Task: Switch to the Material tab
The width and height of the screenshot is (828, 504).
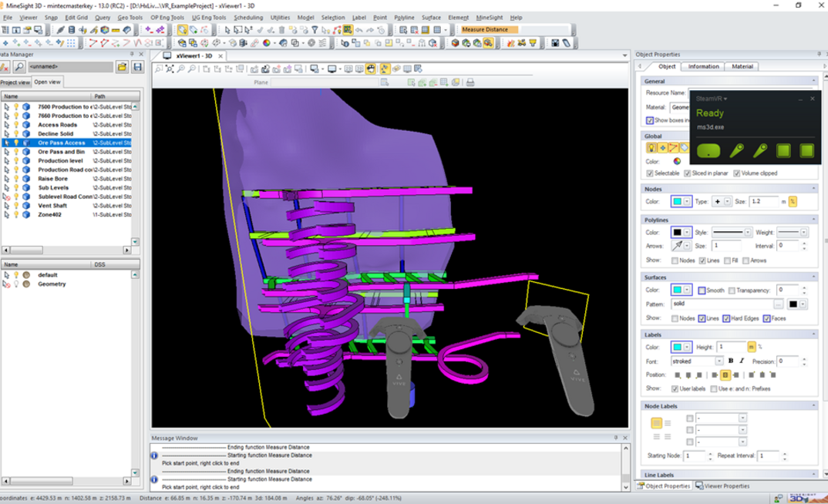Action: click(x=742, y=66)
